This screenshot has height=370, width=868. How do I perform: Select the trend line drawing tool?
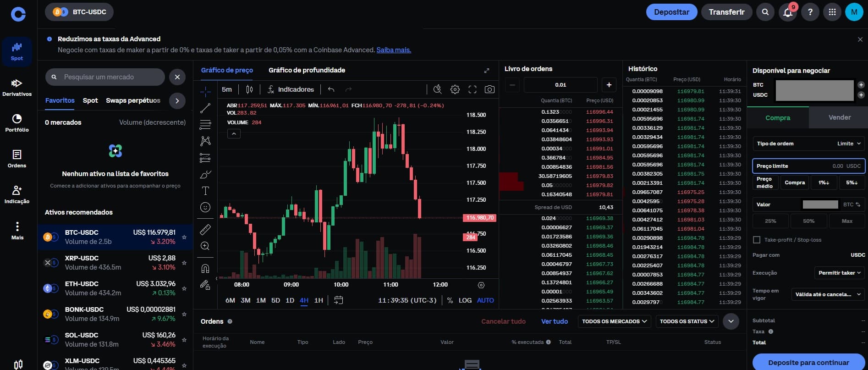point(205,108)
